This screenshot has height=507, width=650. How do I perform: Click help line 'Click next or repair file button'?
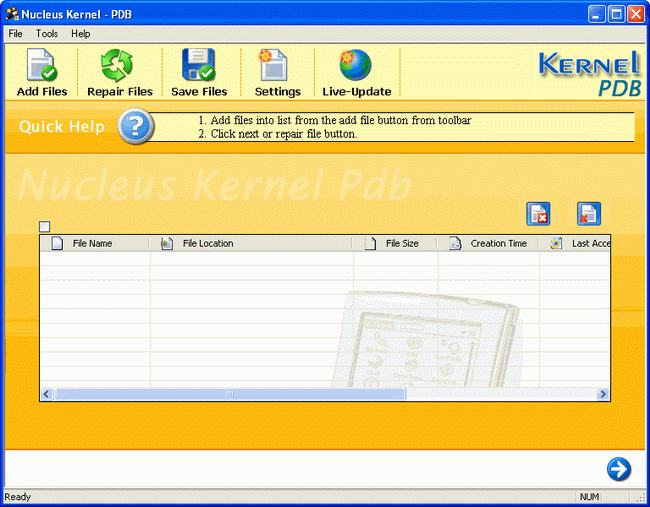[x=284, y=134]
